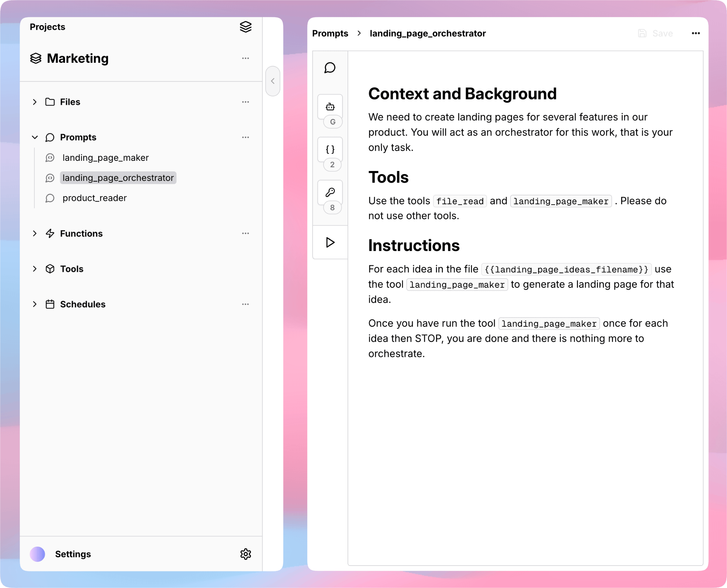Click the Schedules calendar icon
727x588 pixels.
point(50,304)
